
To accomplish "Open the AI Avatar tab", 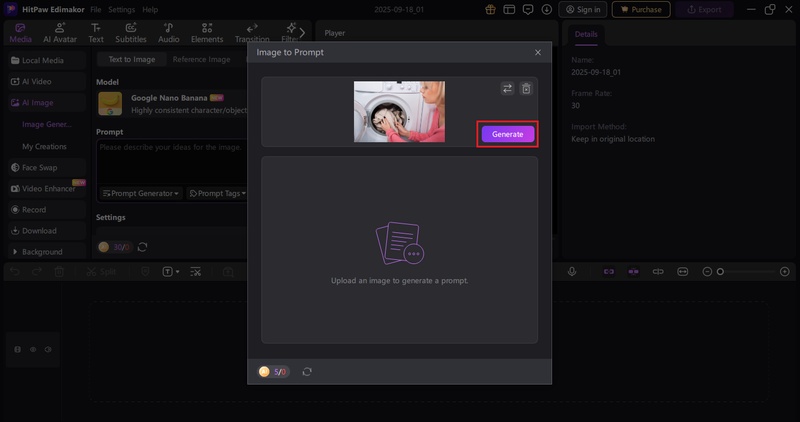I will pos(60,33).
